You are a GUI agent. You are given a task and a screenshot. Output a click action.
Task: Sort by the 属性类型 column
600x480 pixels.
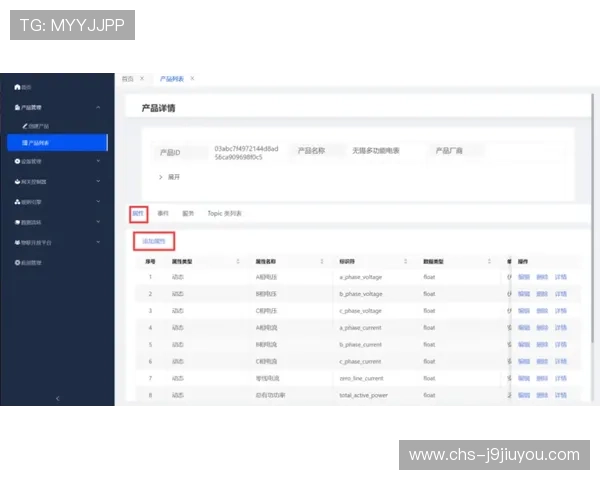[x=238, y=261]
